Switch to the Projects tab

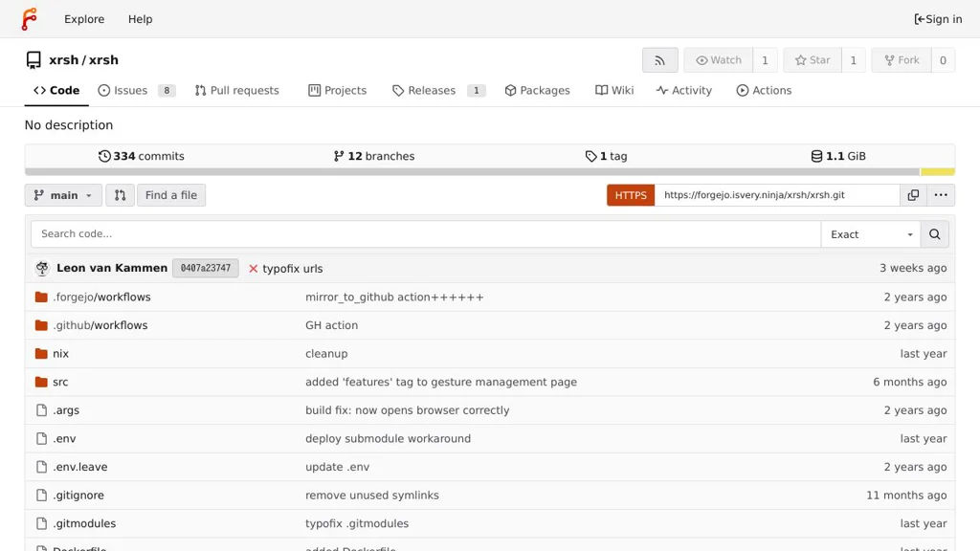(x=338, y=91)
